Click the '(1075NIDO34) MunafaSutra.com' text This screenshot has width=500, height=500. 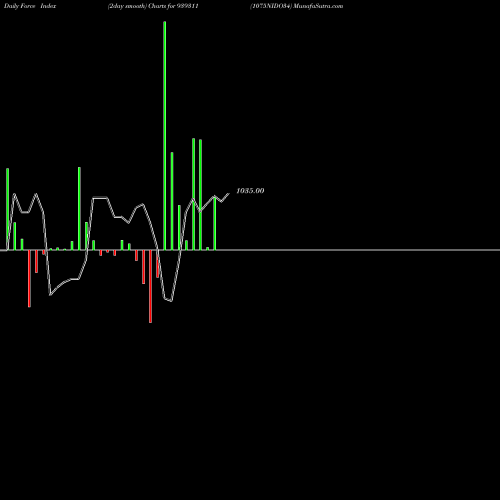coord(296,6)
